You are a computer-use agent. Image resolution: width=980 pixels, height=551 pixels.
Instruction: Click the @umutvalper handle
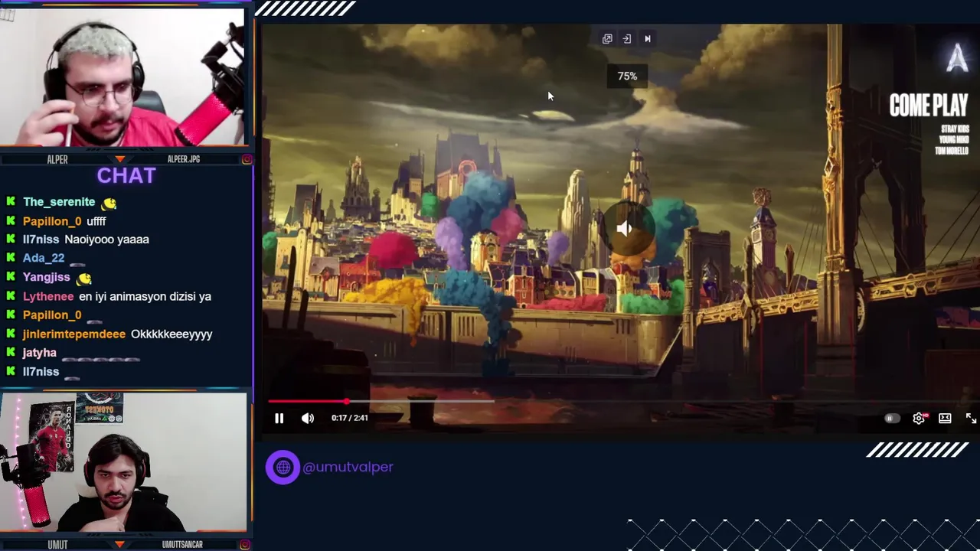click(x=348, y=467)
